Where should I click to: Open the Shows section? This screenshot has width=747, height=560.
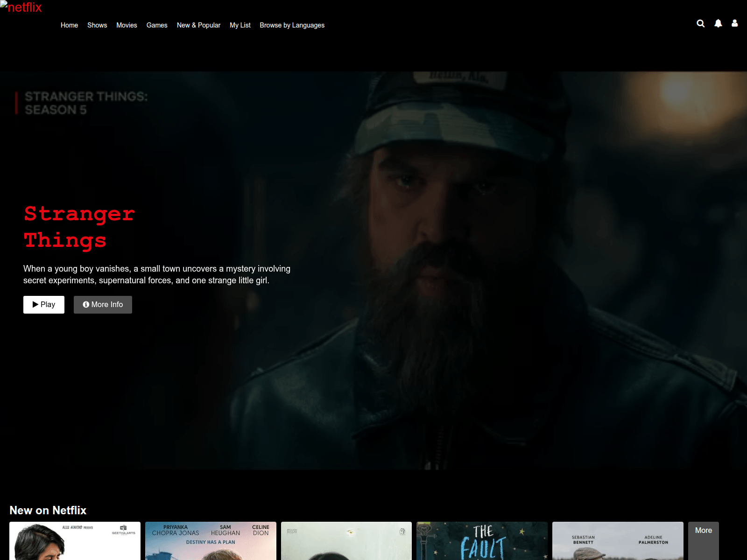click(97, 25)
